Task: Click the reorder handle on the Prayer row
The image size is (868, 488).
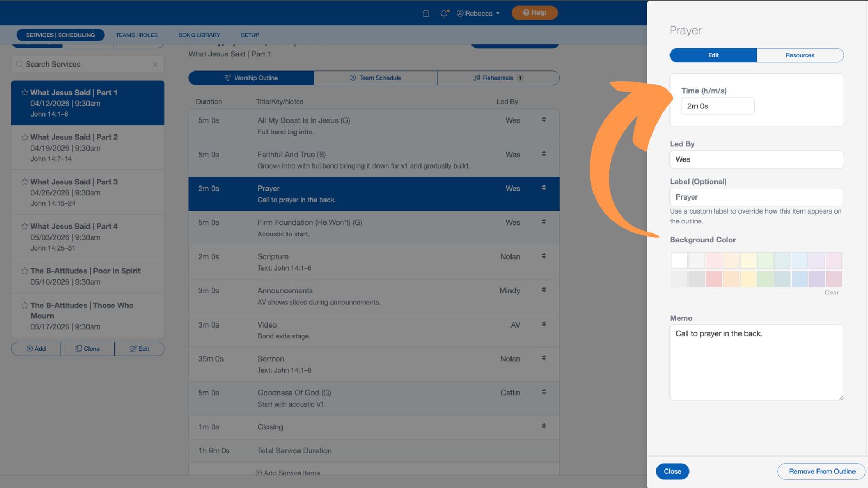Action: pos(544,187)
